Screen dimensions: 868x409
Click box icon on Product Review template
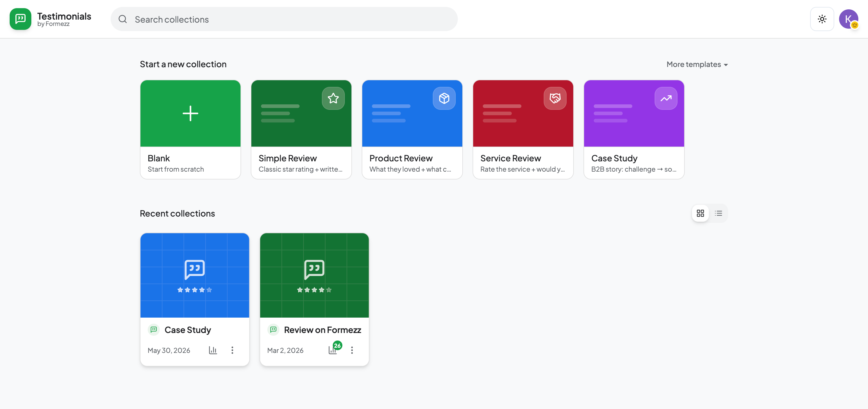tap(444, 98)
